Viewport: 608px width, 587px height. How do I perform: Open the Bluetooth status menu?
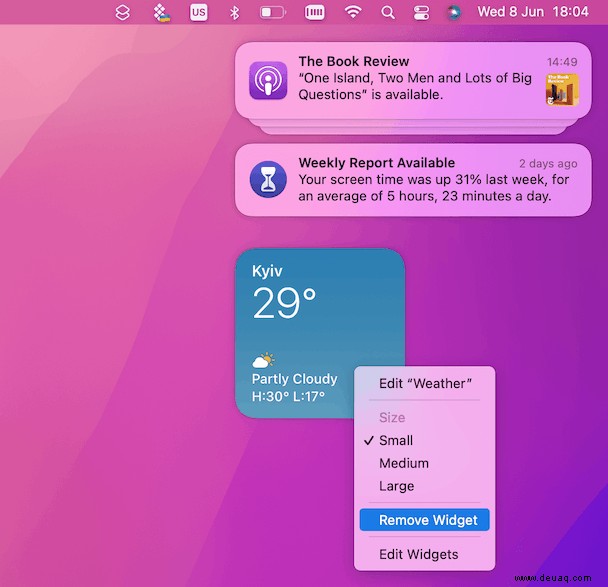tap(234, 13)
